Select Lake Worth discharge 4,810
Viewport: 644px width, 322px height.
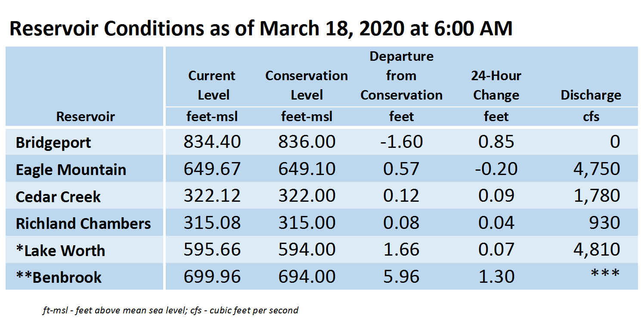[597, 250]
